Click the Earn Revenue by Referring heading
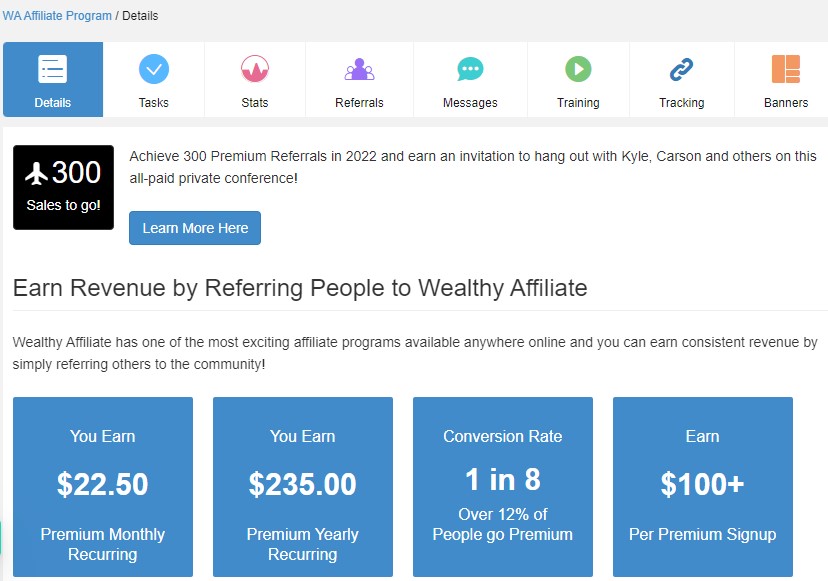The image size is (828, 581). click(300, 288)
